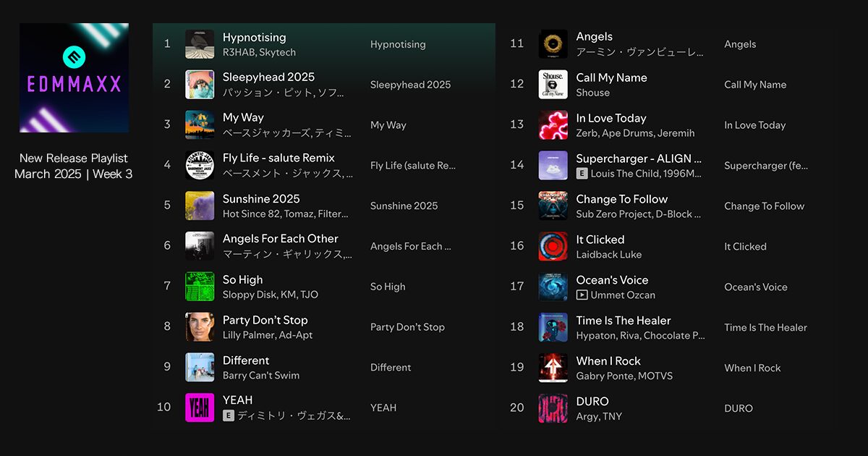This screenshot has height=456, width=868.
Task: Click the Supercharger ALIGN artwork
Action: click(553, 165)
